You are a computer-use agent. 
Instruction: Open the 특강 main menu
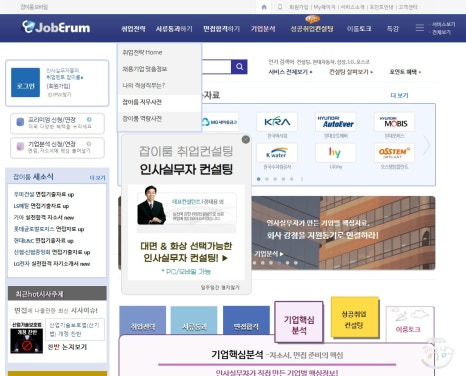393,29
